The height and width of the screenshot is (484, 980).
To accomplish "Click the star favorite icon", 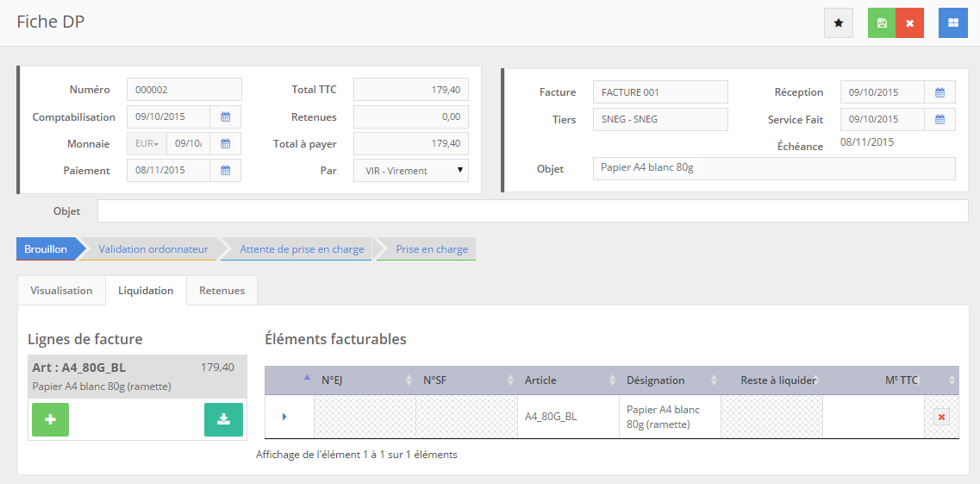I will click(838, 23).
